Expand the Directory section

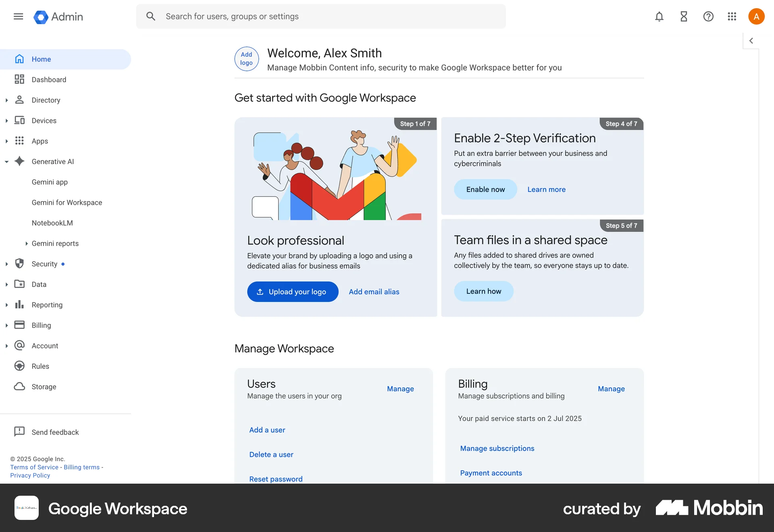point(6,100)
